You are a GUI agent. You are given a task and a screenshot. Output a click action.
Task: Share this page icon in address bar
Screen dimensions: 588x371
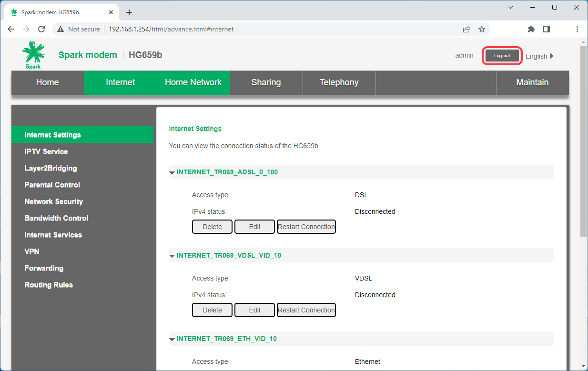(x=466, y=29)
